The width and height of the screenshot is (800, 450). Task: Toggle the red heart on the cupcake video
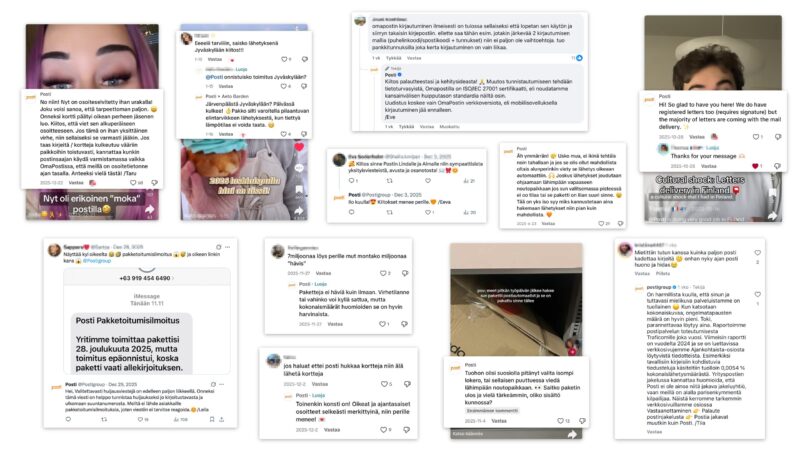[299, 147]
